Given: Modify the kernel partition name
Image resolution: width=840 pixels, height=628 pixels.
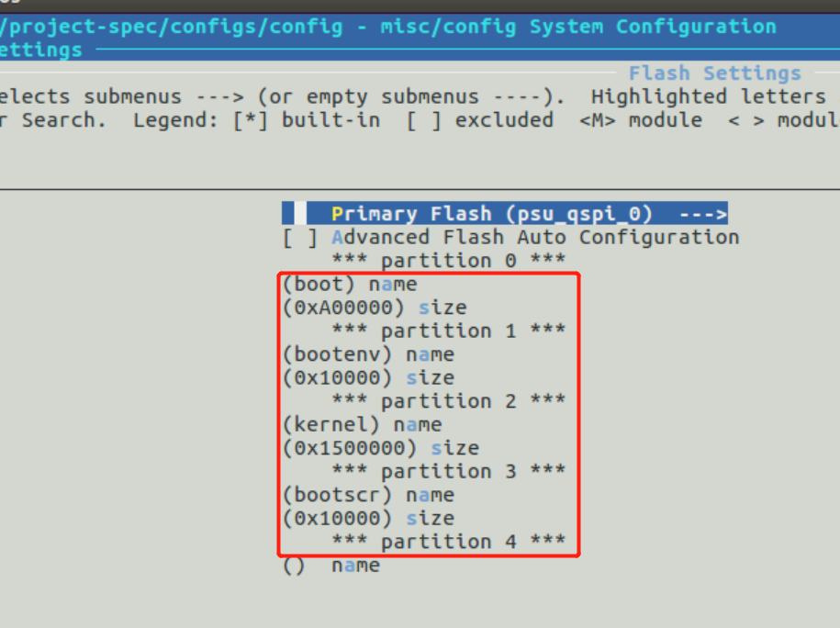Looking at the screenshot, I should tap(363, 424).
